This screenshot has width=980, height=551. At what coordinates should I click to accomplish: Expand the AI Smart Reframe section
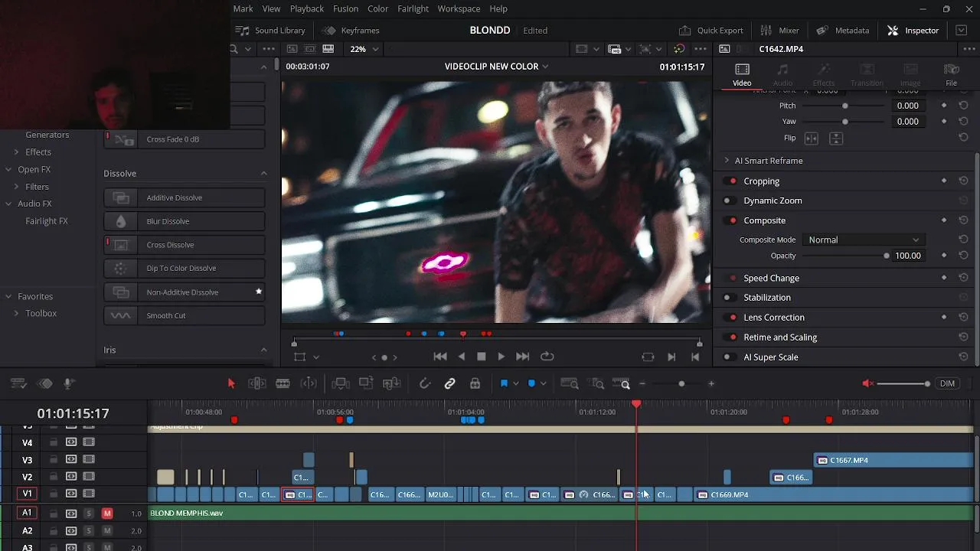pos(727,161)
